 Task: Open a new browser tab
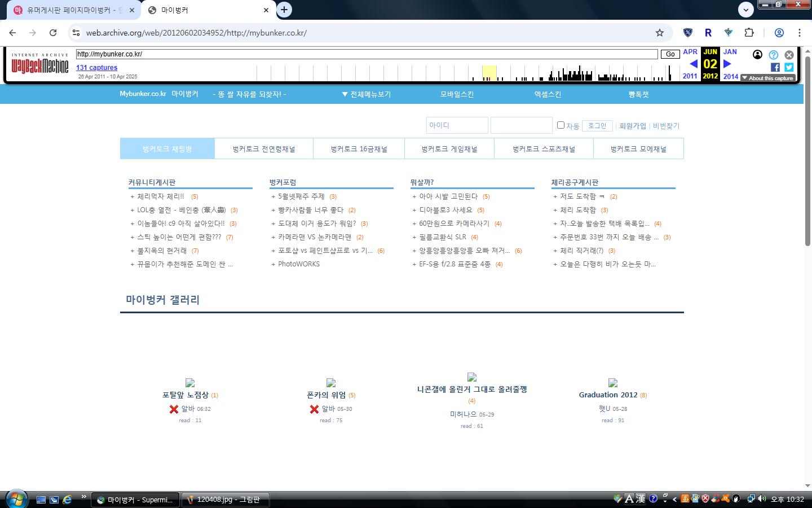[284, 10]
